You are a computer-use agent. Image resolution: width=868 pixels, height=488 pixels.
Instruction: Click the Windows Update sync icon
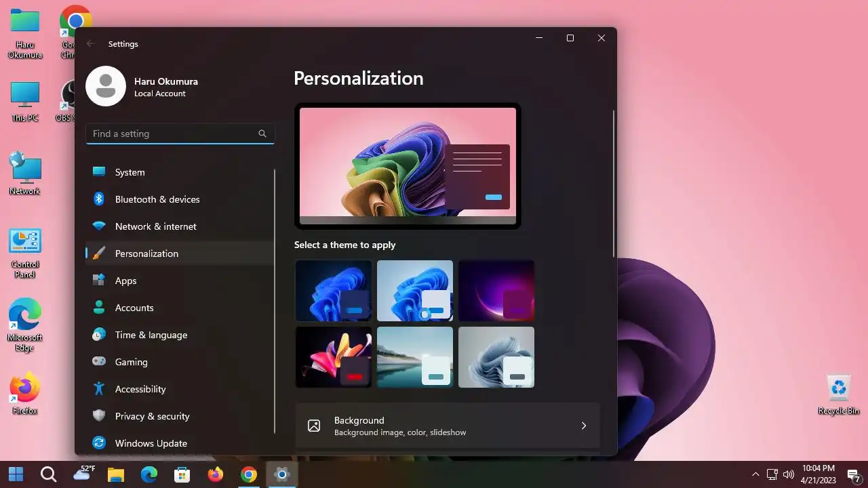click(99, 443)
